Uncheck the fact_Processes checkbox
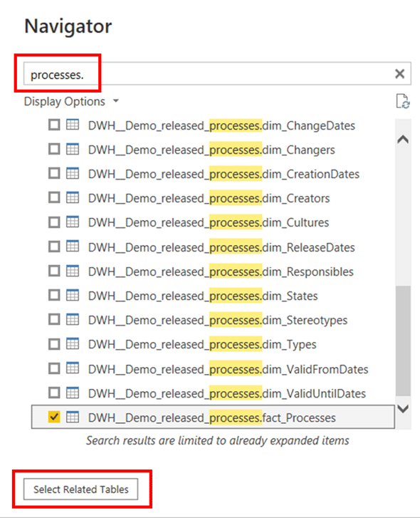Viewport: 420px width, 518px height. [x=54, y=417]
